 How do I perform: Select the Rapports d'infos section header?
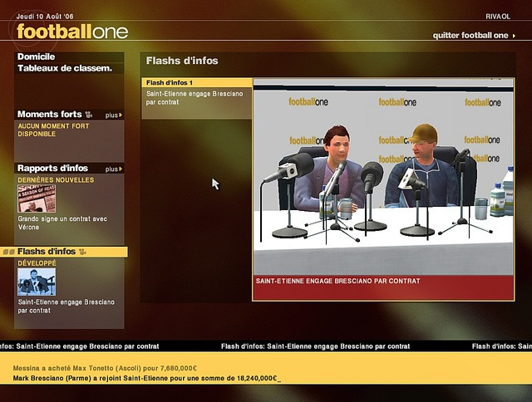[x=52, y=168]
